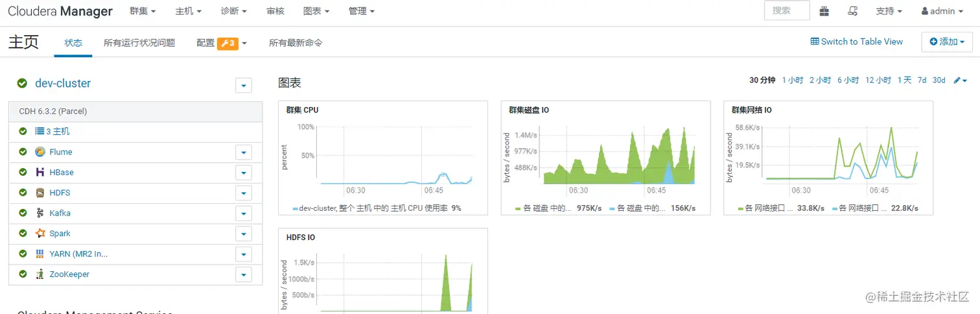This screenshot has height=314, width=980.
Task: Click HBase green health status icon
Action: [23, 172]
